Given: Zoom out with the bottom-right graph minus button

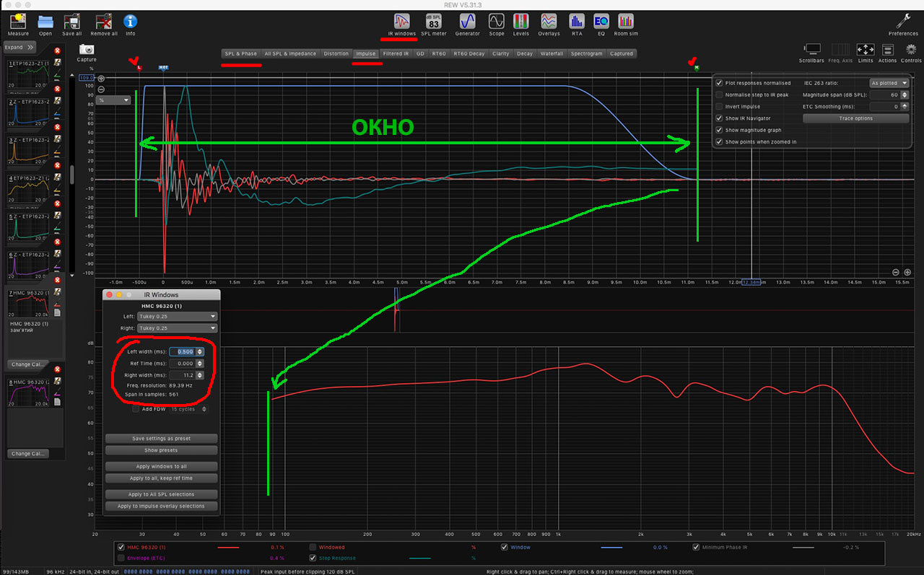Looking at the screenshot, I should pyautogui.click(x=896, y=272).
